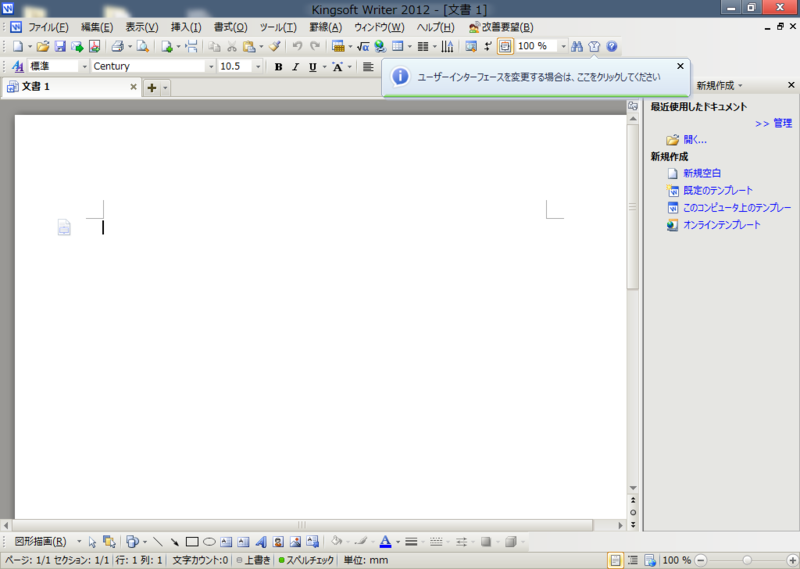Click the 新規空白 link
800x569 pixels.
(x=702, y=174)
